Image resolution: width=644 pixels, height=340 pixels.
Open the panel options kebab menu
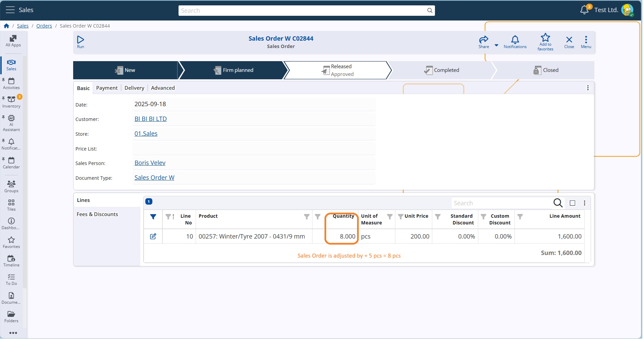(x=588, y=88)
